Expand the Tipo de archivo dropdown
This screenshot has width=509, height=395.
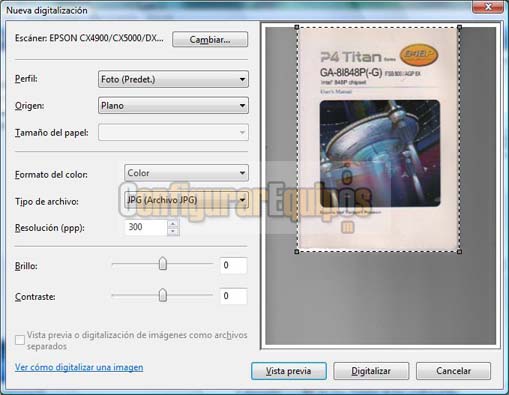(x=186, y=200)
